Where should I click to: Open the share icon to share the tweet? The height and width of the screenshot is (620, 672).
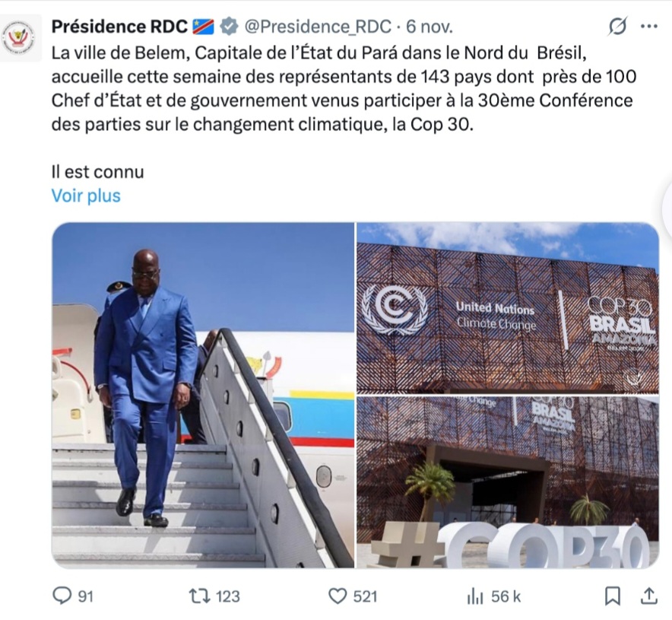[648, 598]
